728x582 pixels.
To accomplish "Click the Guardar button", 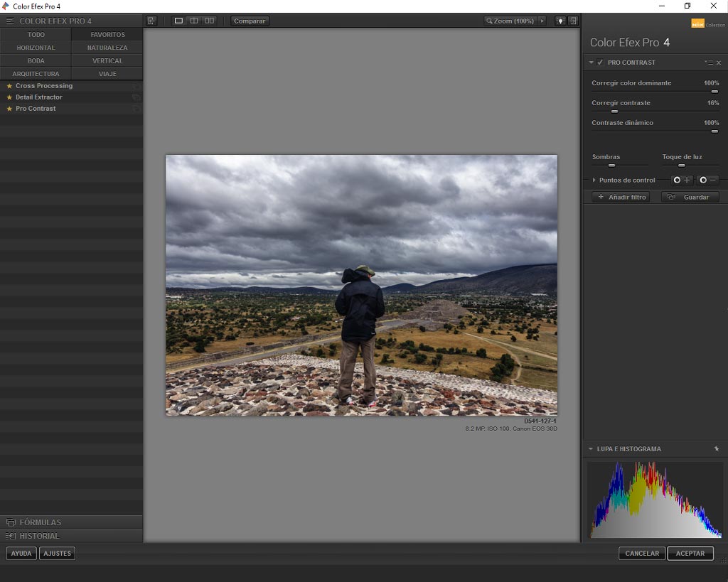I will [x=690, y=198].
